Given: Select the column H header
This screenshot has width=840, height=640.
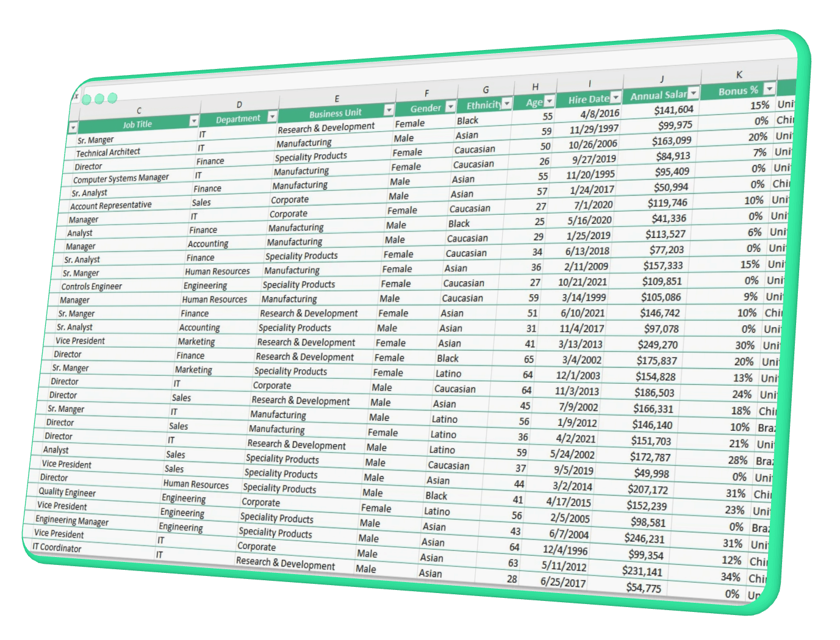Looking at the screenshot, I should click(535, 87).
